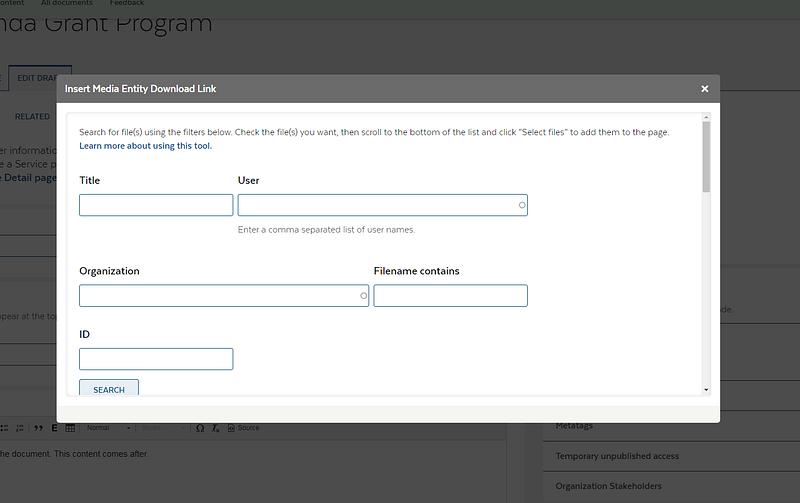The width and height of the screenshot is (800, 503).
Task: Focus the ID filter input field
Action: pos(156,359)
